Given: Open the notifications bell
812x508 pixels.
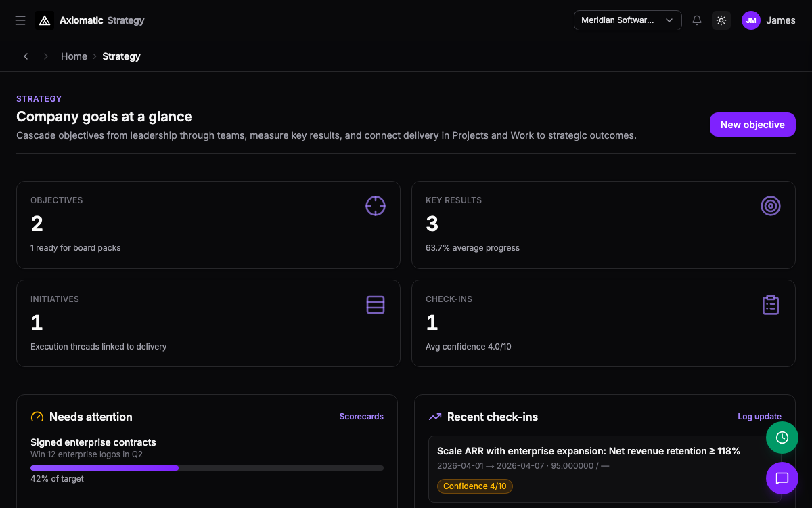Looking at the screenshot, I should pyautogui.click(x=697, y=20).
